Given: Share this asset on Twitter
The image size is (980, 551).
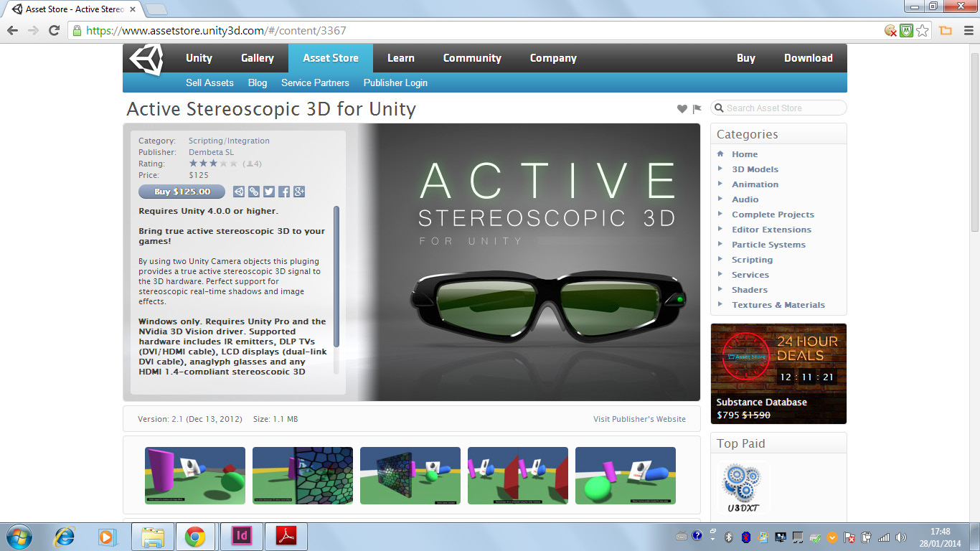Looking at the screenshot, I should pos(269,192).
